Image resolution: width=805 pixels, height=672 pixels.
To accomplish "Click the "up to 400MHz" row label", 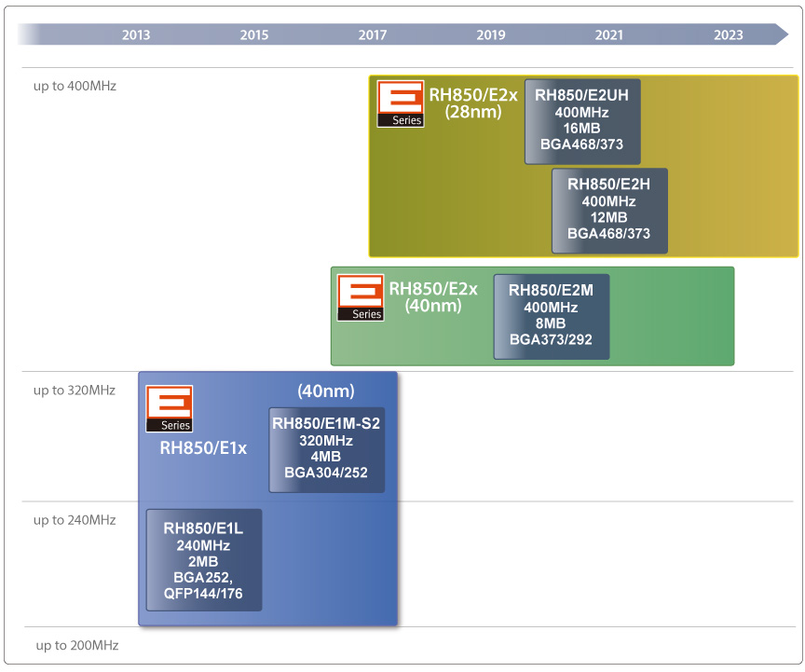I will tap(75, 86).
